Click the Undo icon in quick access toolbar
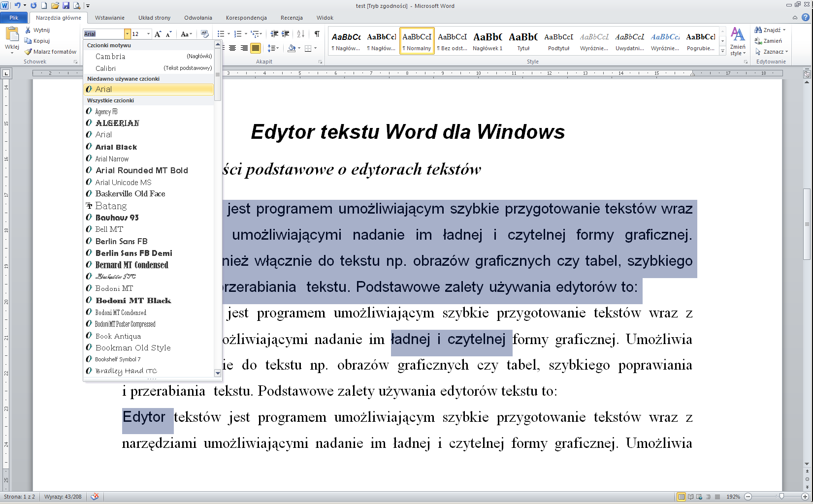The width and height of the screenshot is (813, 504). click(x=17, y=5)
